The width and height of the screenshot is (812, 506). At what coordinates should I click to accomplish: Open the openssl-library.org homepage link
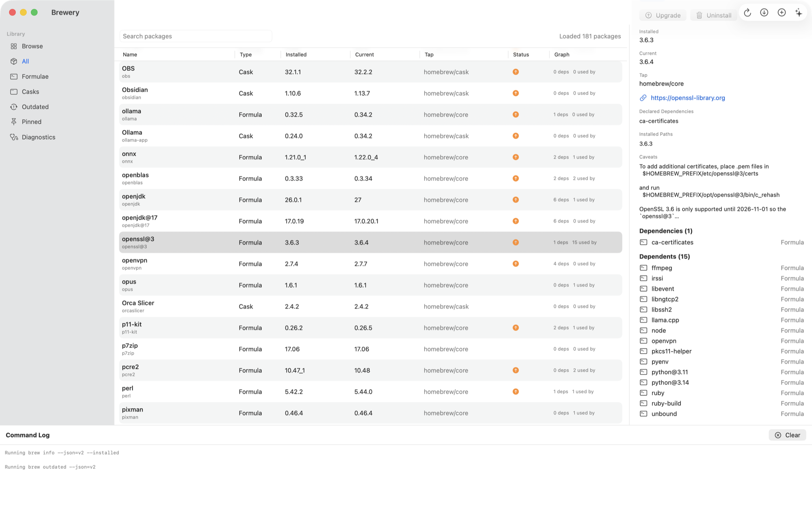point(688,98)
